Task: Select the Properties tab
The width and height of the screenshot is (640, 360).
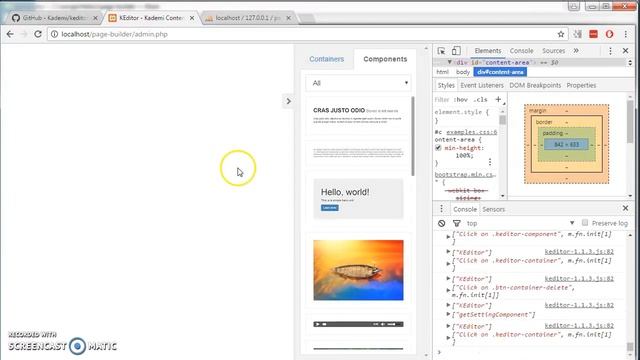Action: click(x=581, y=85)
